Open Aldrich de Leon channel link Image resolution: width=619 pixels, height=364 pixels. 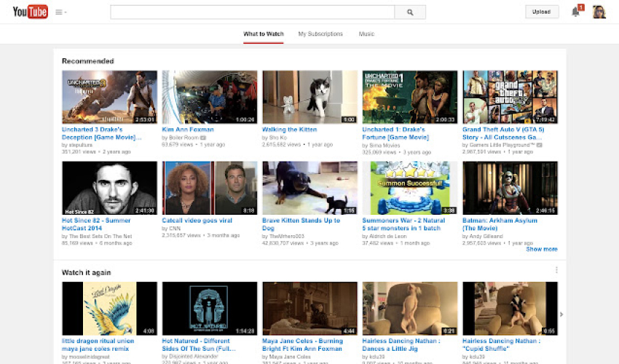click(x=387, y=237)
